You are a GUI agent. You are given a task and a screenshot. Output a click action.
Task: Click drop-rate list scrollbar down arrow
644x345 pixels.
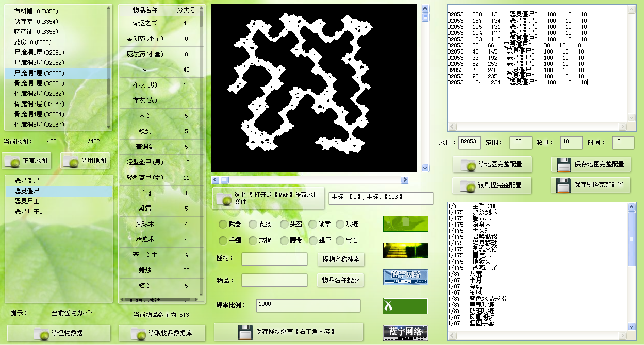click(x=632, y=326)
